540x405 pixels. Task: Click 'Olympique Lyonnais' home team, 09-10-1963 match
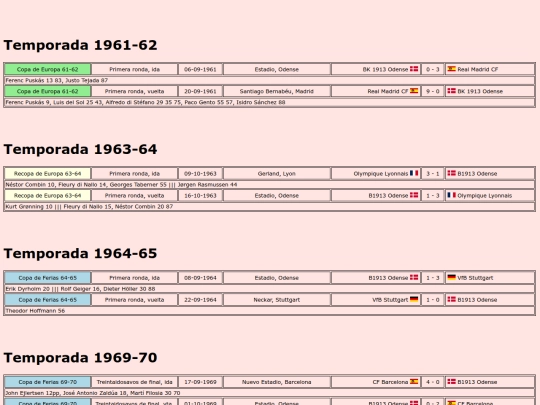pyautogui.click(x=381, y=174)
